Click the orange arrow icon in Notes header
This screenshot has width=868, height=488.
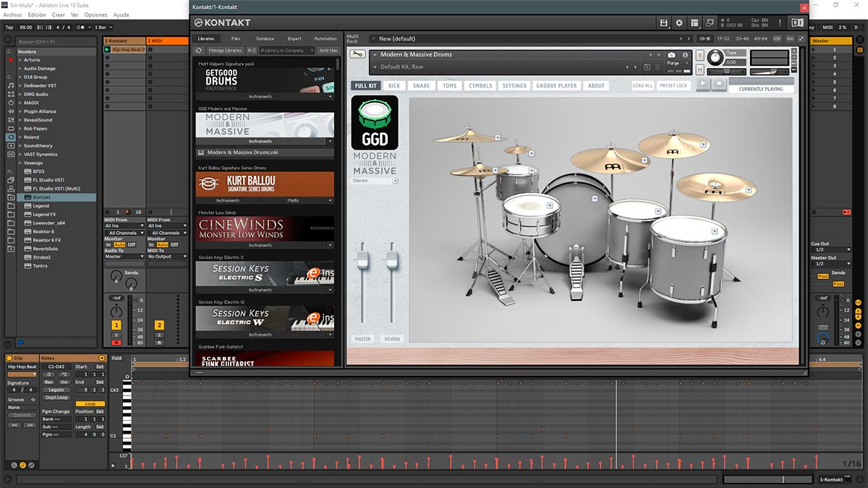pyautogui.click(x=102, y=358)
